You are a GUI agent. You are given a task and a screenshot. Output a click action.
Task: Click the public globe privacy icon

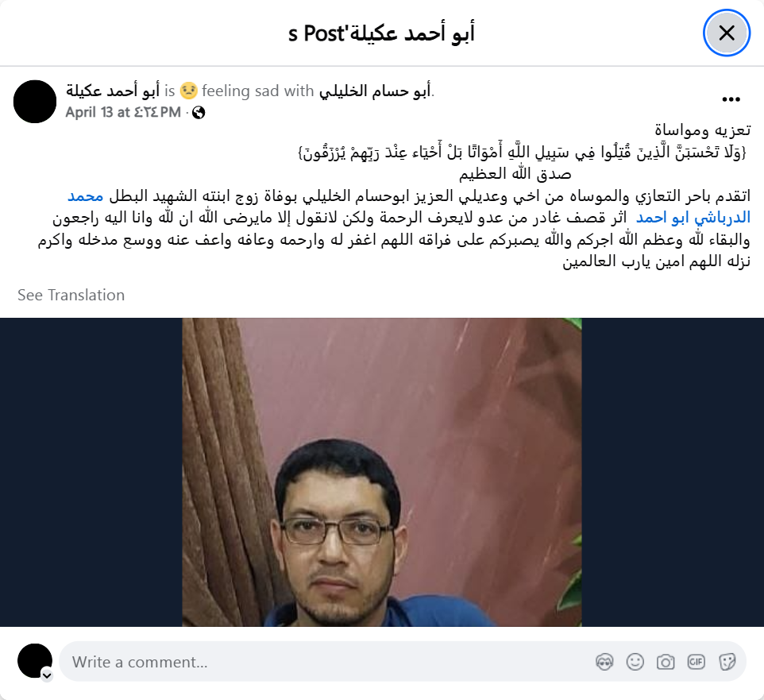pos(199,113)
